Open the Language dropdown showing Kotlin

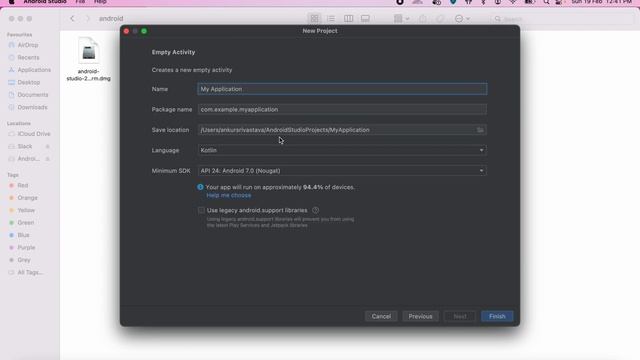point(342,150)
